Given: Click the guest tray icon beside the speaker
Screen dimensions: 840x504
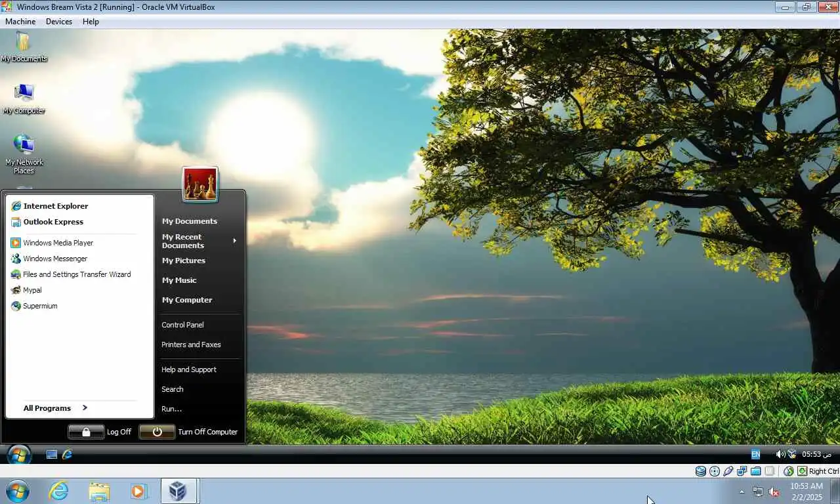Looking at the screenshot, I should tap(792, 454).
